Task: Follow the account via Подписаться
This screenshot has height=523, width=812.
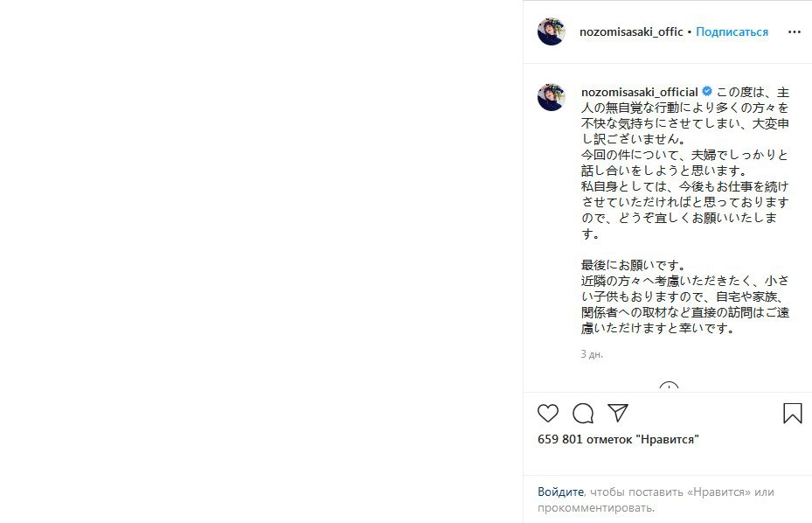Action: tap(732, 31)
